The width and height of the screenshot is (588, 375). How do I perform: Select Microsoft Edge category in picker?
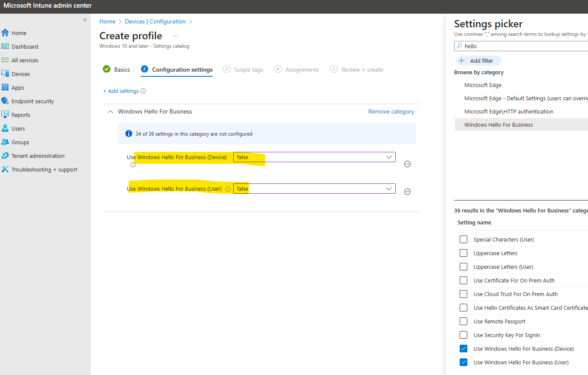click(483, 85)
